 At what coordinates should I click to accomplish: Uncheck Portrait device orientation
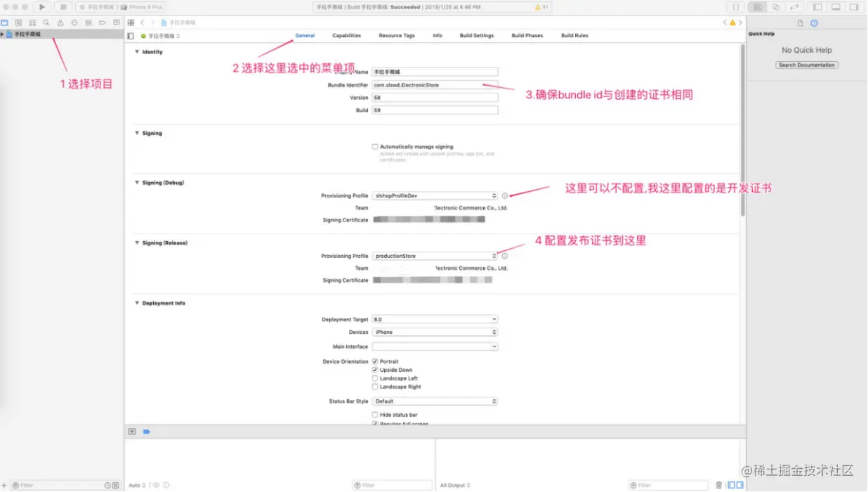tap(375, 361)
